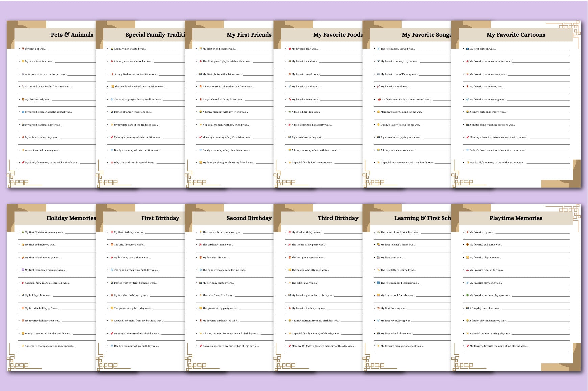Image resolution: width=588 pixels, height=391 pixels.
Task: Select the 'My First Friends' page title
Action: (x=249, y=35)
